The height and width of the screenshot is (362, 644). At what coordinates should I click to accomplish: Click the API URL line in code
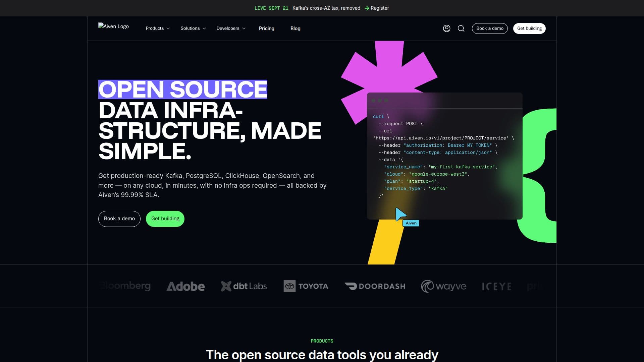click(x=440, y=138)
